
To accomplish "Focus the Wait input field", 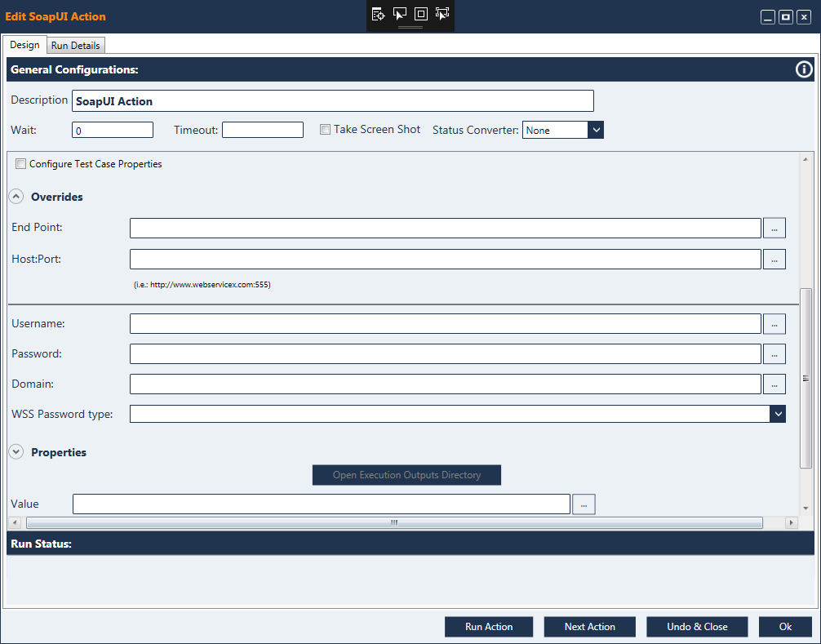I will click(113, 130).
